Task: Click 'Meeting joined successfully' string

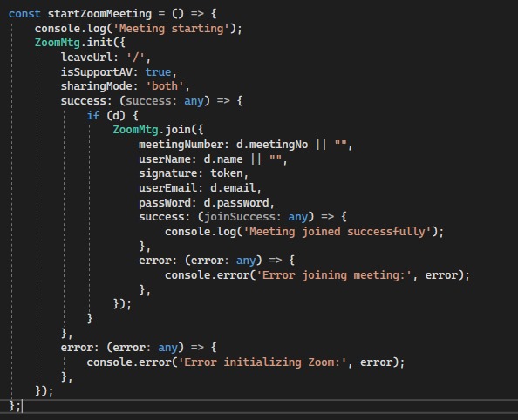Action: tap(337, 232)
